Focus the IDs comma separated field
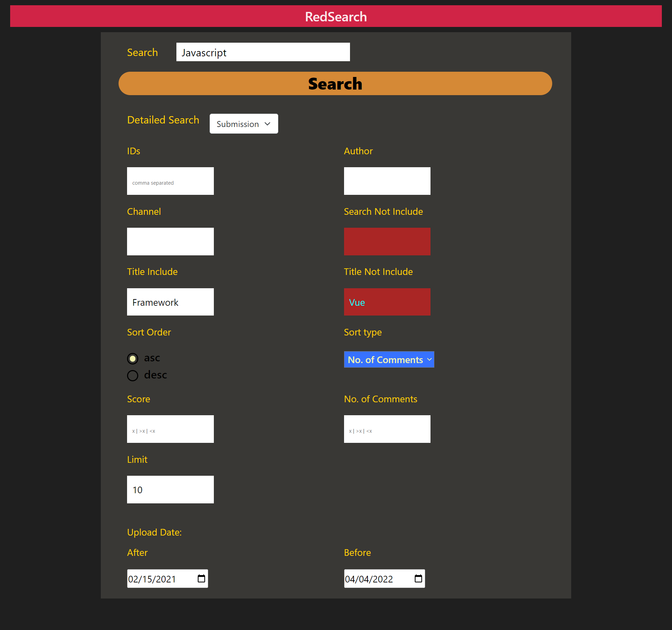The image size is (672, 630). tap(170, 181)
